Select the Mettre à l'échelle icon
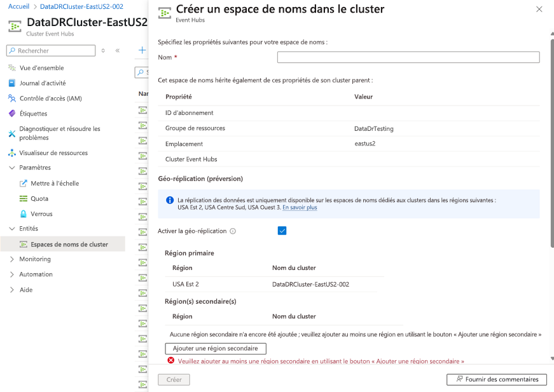This screenshot has height=392, width=554. click(x=24, y=184)
